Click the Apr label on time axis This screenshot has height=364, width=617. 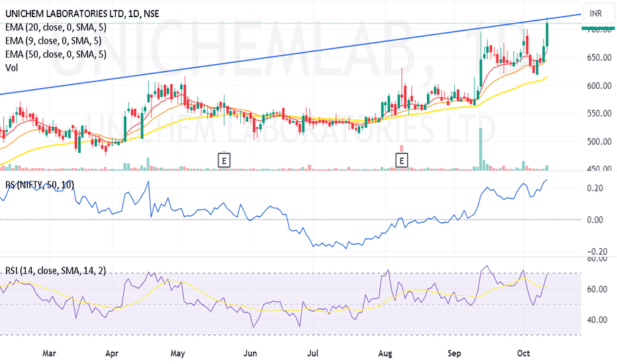coord(112,353)
